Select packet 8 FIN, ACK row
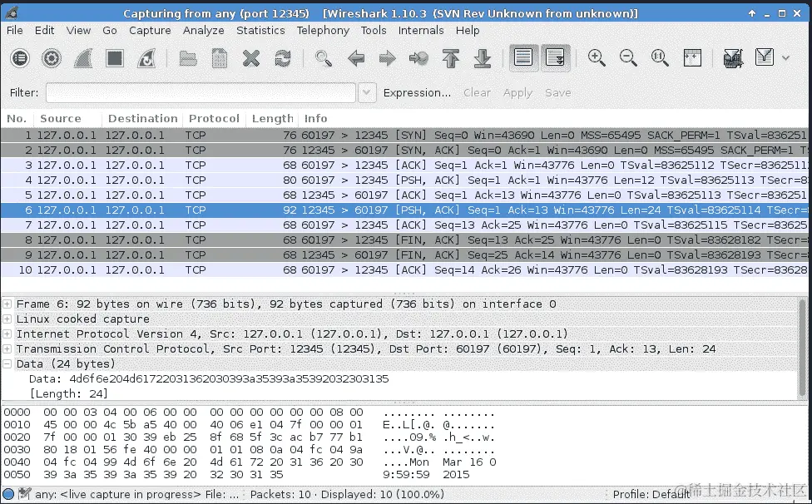 point(404,240)
